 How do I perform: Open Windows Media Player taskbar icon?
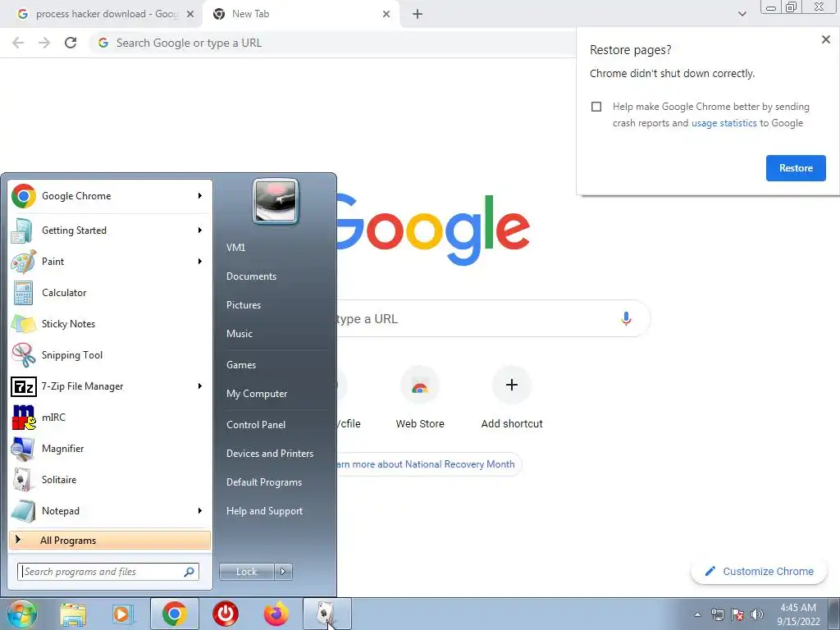point(123,614)
